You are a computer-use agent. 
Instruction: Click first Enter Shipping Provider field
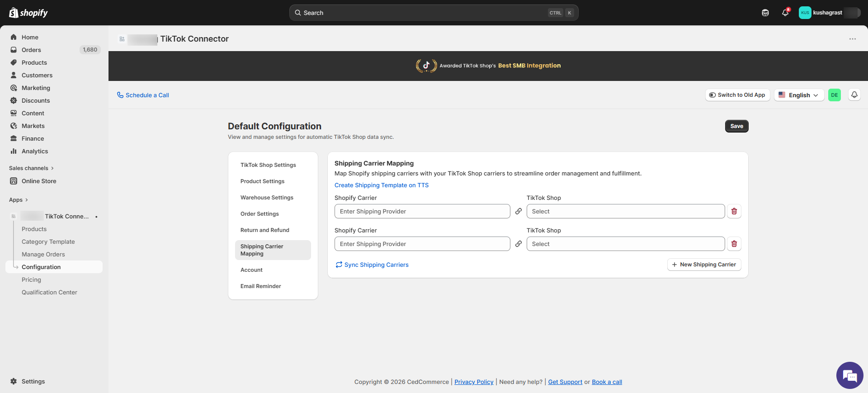tap(422, 211)
